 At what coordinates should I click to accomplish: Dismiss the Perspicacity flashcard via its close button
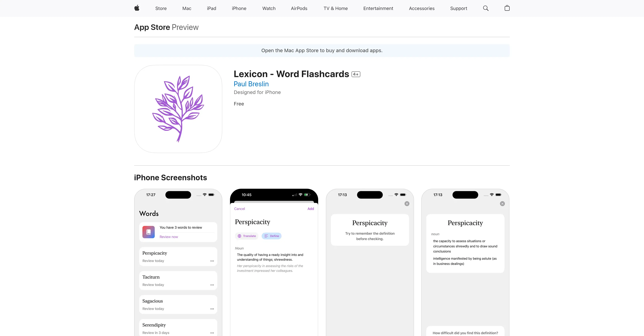407,204
